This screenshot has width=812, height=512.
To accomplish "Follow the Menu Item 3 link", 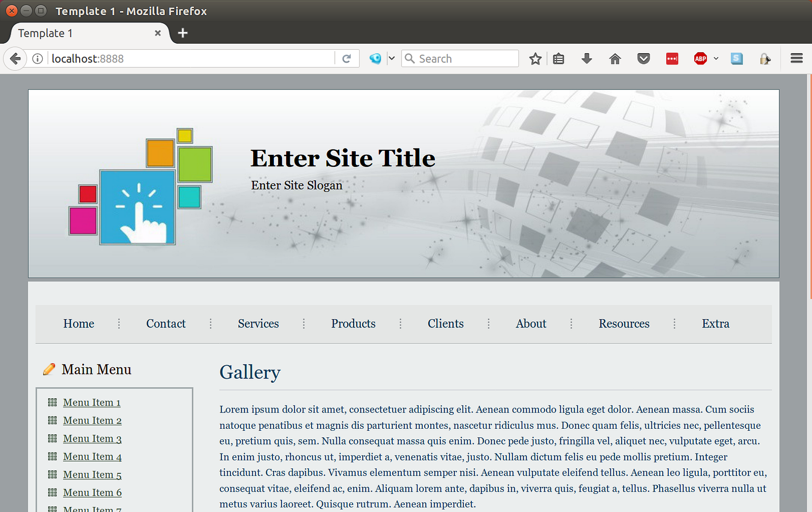I will [x=92, y=438].
